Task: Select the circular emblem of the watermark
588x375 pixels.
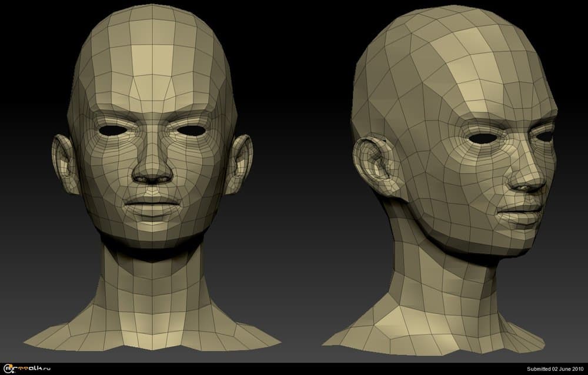Action: (8, 368)
